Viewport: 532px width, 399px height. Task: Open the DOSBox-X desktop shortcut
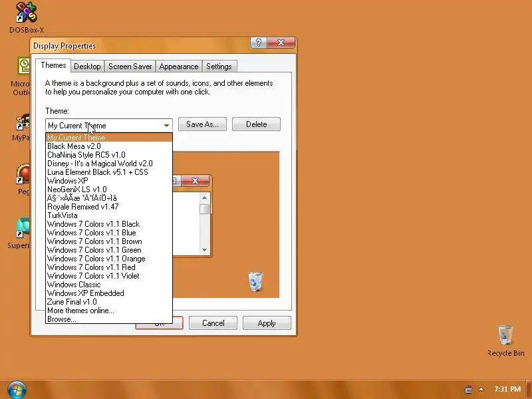(x=27, y=17)
